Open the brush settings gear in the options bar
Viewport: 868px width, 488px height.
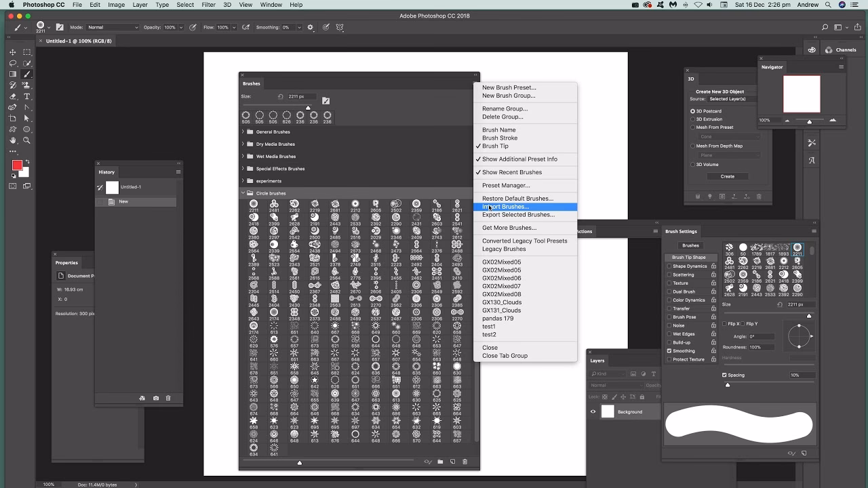pos(310,27)
